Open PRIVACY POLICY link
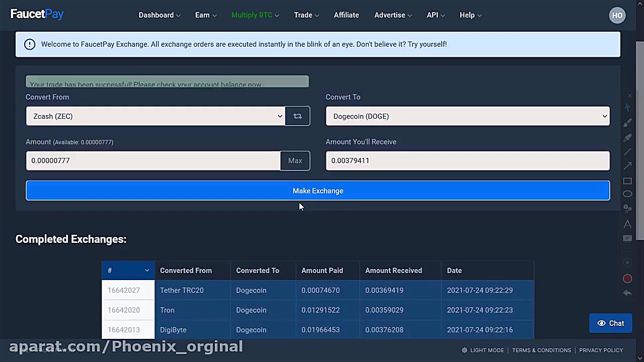The image size is (644, 362). [x=601, y=350]
